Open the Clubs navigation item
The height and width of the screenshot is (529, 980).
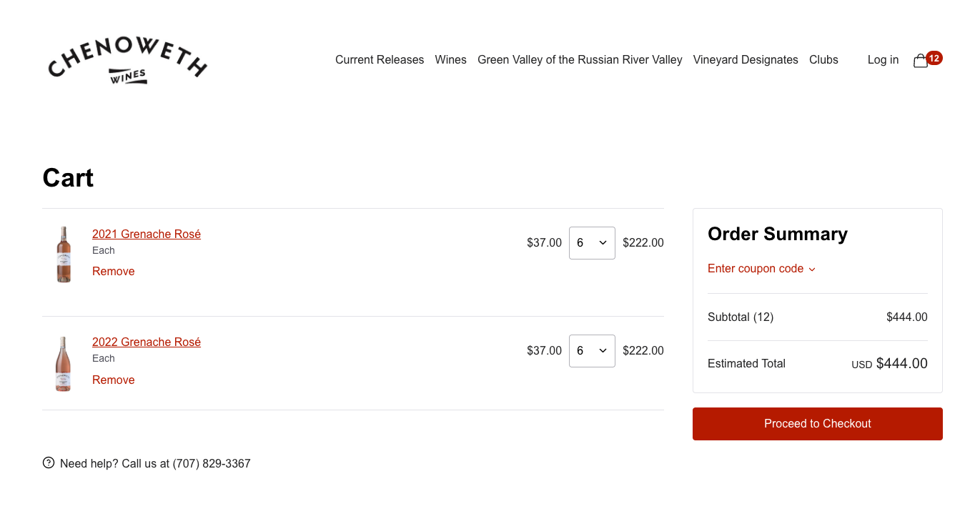[x=823, y=60]
